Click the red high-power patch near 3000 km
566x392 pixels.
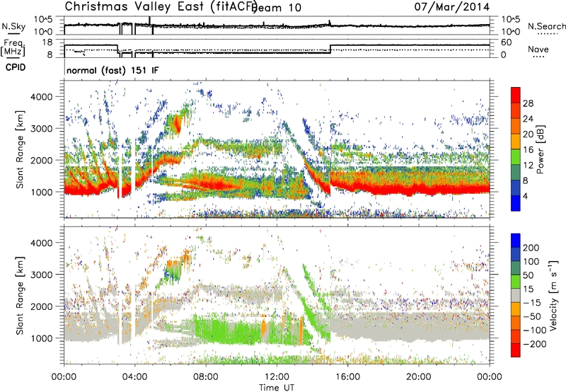click(177, 123)
